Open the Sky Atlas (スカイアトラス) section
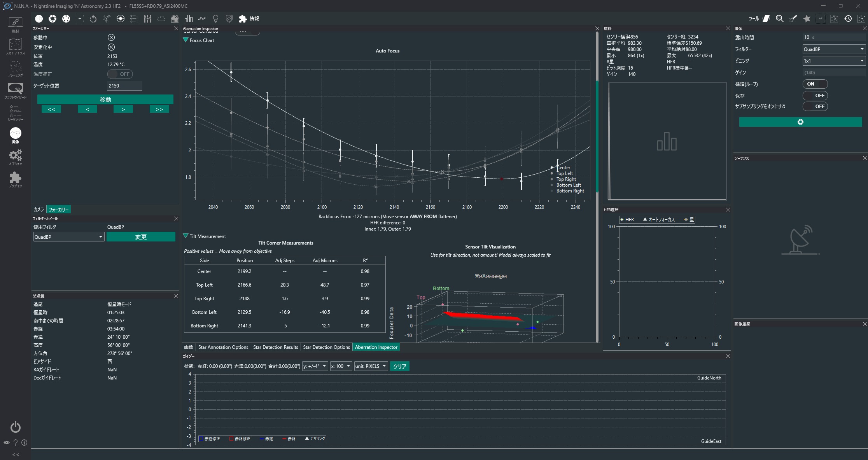This screenshot has height=460, width=868. tap(15, 47)
